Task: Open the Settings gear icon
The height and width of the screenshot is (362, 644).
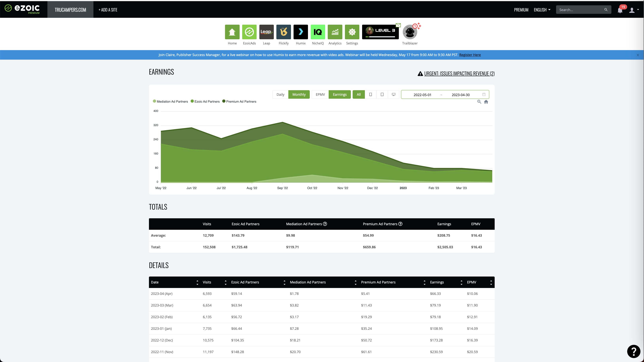Action: (352, 32)
